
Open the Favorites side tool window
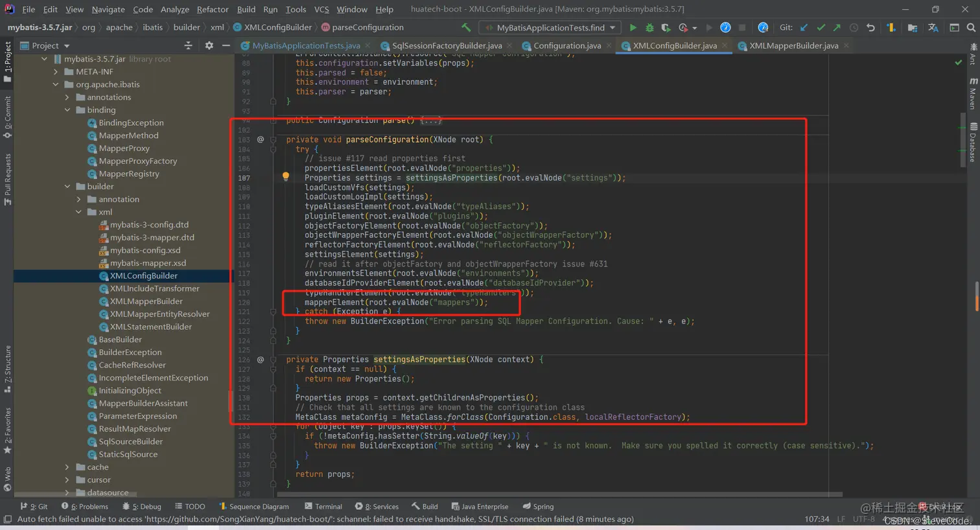tap(7, 430)
